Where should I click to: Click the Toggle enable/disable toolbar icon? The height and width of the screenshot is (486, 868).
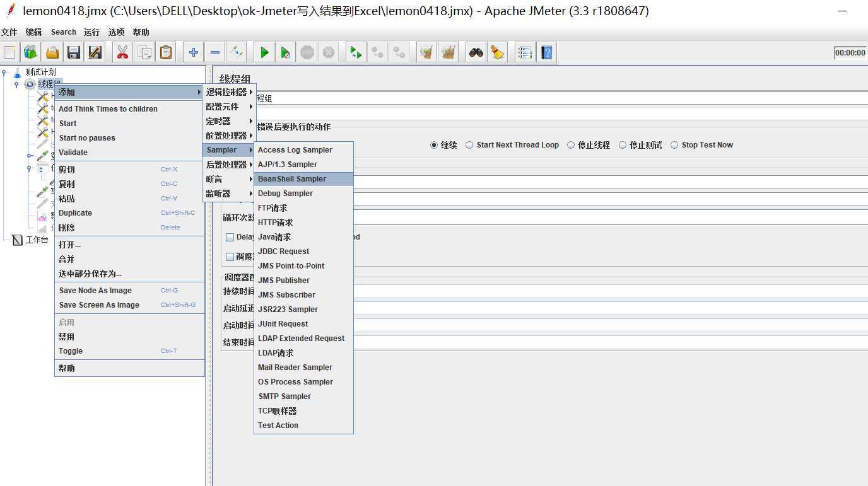[x=237, y=52]
